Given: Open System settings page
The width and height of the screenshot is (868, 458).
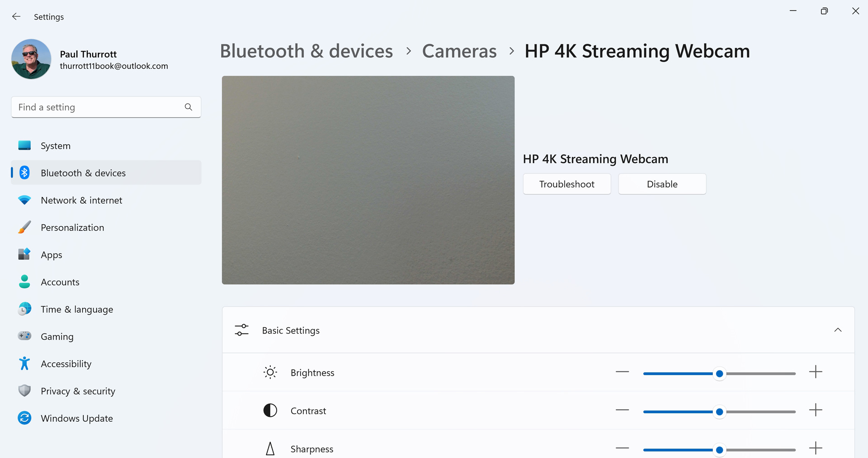Looking at the screenshot, I should click(106, 146).
